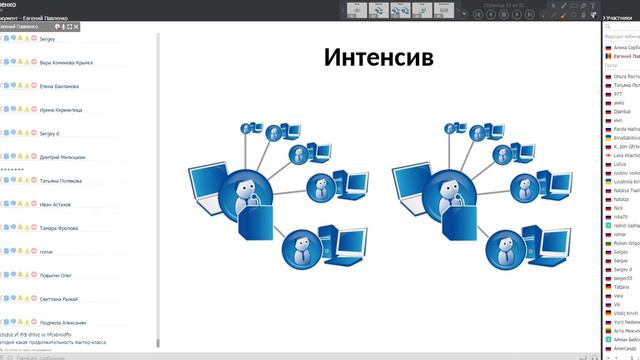Click red block icon beside Светлана message
This screenshot has height=360, width=640.
point(34,298)
